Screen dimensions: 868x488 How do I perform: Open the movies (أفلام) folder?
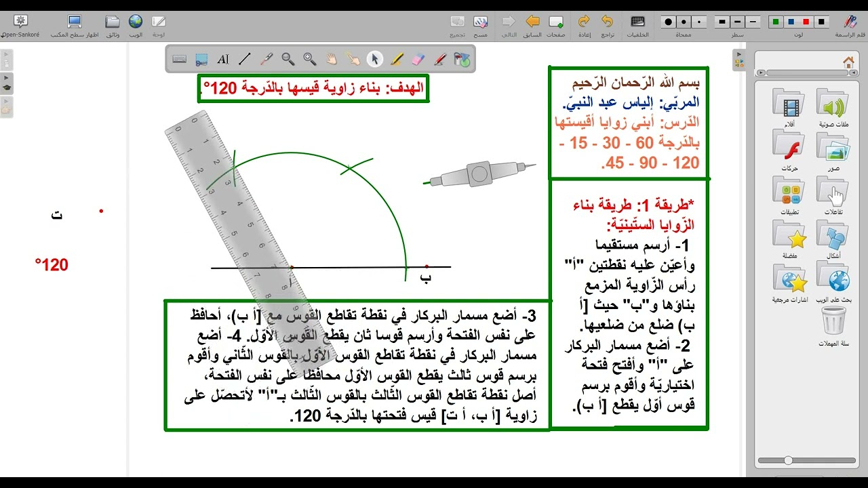tap(789, 107)
